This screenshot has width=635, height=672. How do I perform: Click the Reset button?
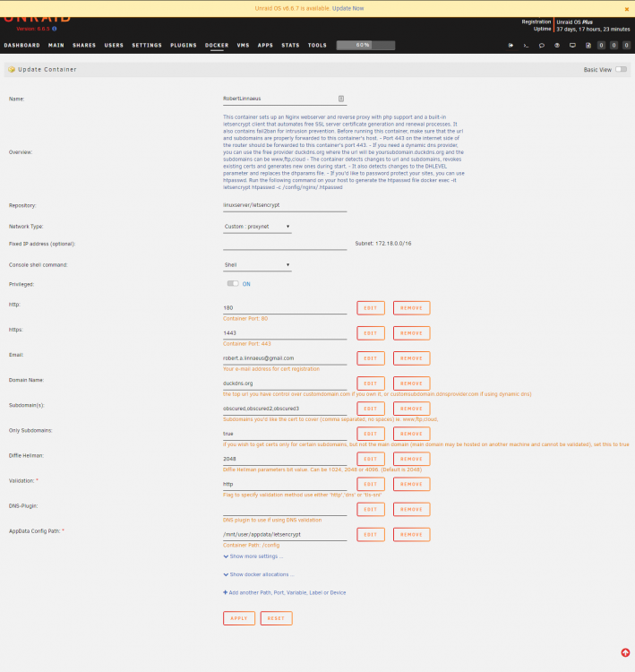click(x=277, y=618)
